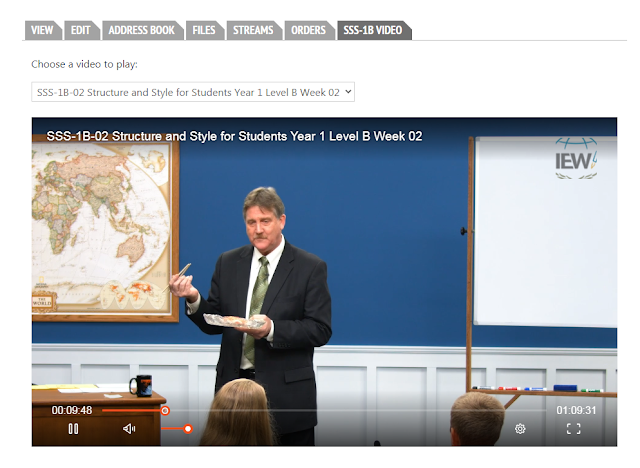Open the video selection dropdown
The width and height of the screenshot is (640, 468).
(x=193, y=92)
